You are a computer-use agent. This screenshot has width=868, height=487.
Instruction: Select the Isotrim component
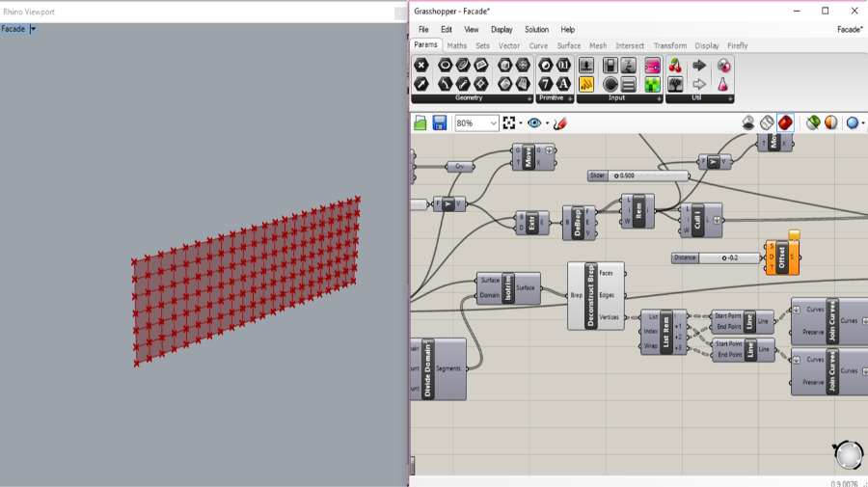click(x=508, y=287)
